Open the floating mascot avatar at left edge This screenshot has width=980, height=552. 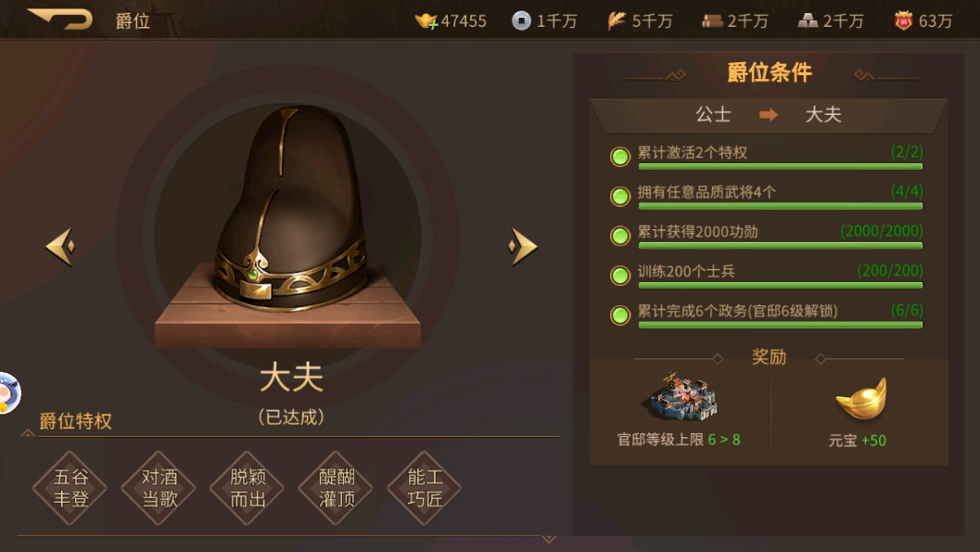pyautogui.click(x=8, y=393)
